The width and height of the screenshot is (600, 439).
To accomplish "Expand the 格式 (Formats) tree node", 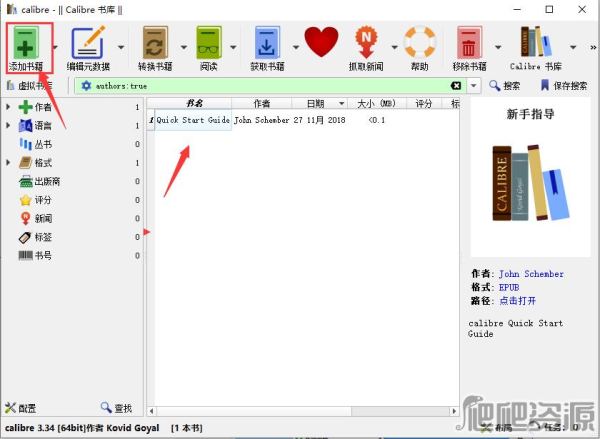I will 9,163.
